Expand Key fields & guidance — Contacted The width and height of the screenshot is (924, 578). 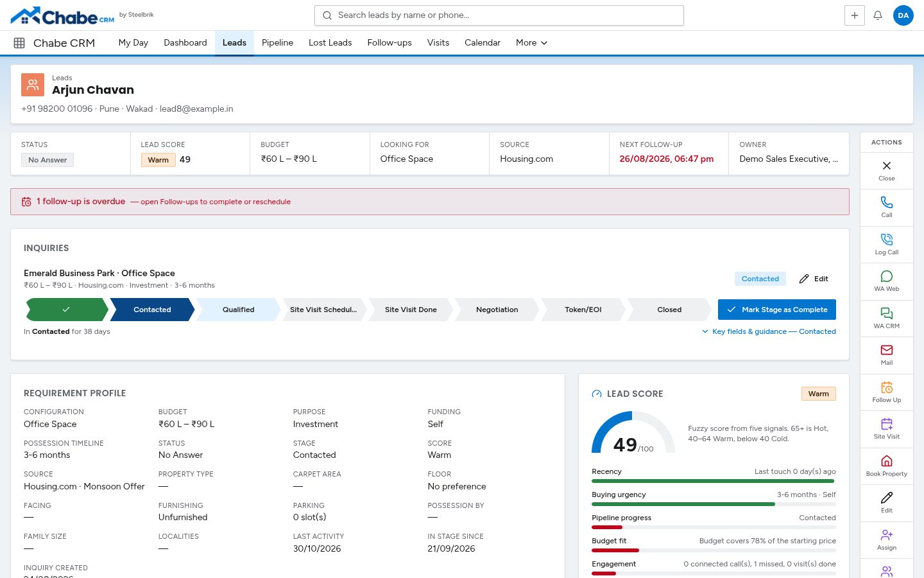pos(769,331)
